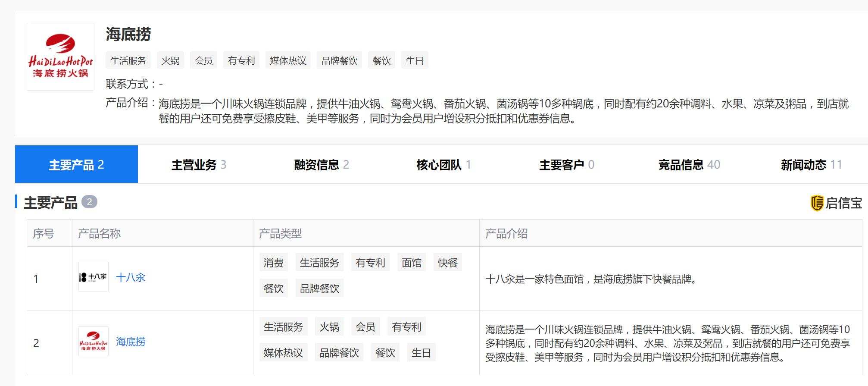Image resolution: width=868 pixels, height=386 pixels.
Task: Open the 十八汆 product link
Action: coord(131,277)
